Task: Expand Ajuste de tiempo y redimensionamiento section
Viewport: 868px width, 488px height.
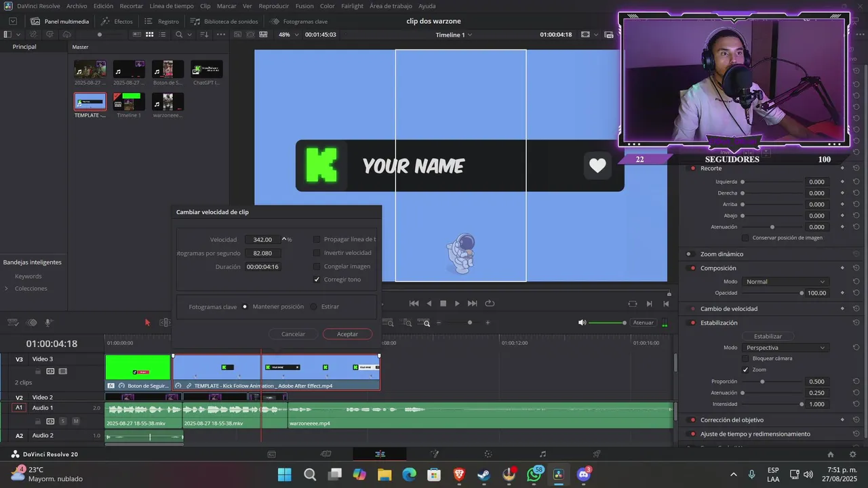Action: tap(755, 434)
